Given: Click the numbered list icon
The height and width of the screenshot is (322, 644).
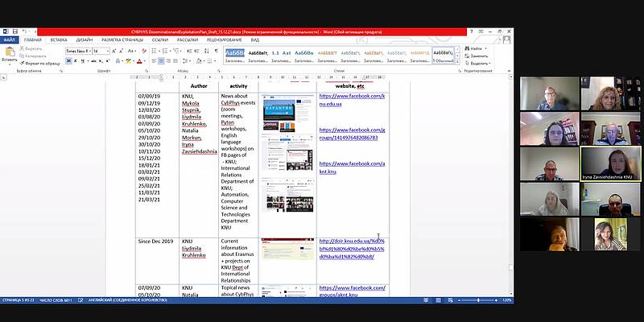Looking at the screenshot, I should point(166,51).
